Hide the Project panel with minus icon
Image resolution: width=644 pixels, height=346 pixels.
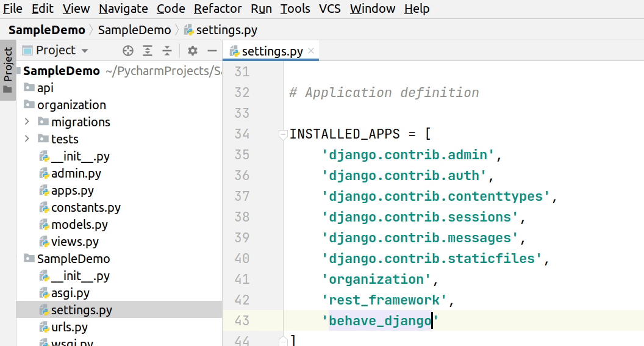212,51
